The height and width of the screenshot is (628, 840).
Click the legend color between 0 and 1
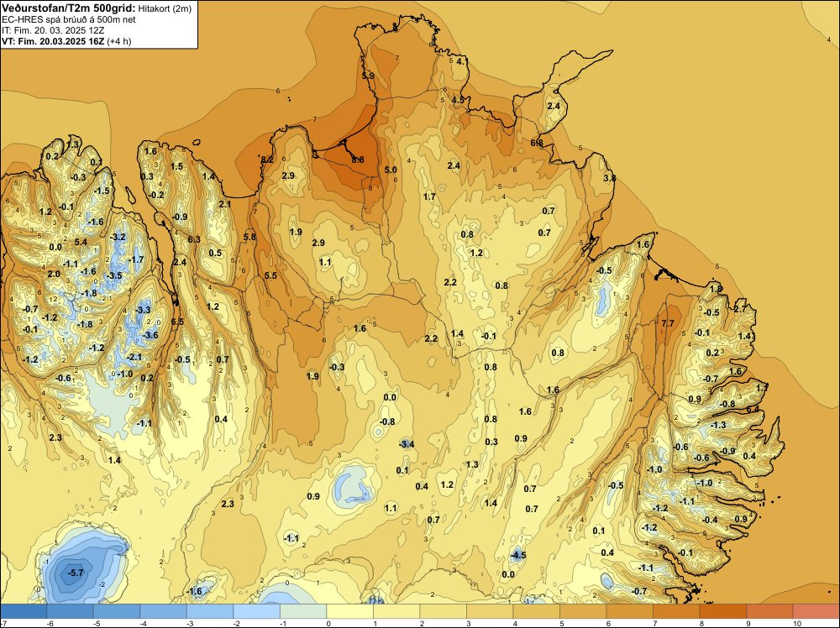349,611
